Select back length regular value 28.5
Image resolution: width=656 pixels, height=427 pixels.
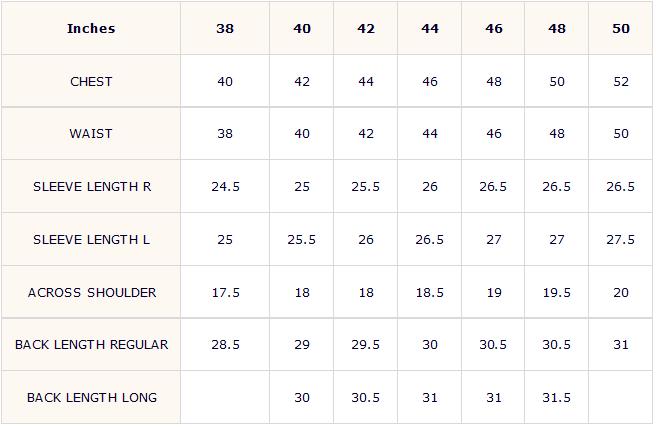click(x=225, y=345)
